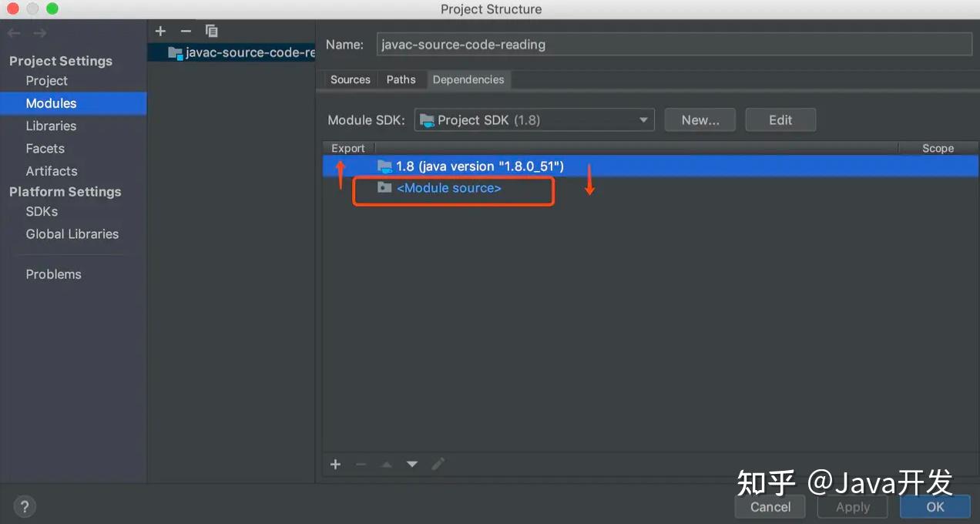Click the back navigation arrow
Viewport: 980px width, 524px height.
14,33
